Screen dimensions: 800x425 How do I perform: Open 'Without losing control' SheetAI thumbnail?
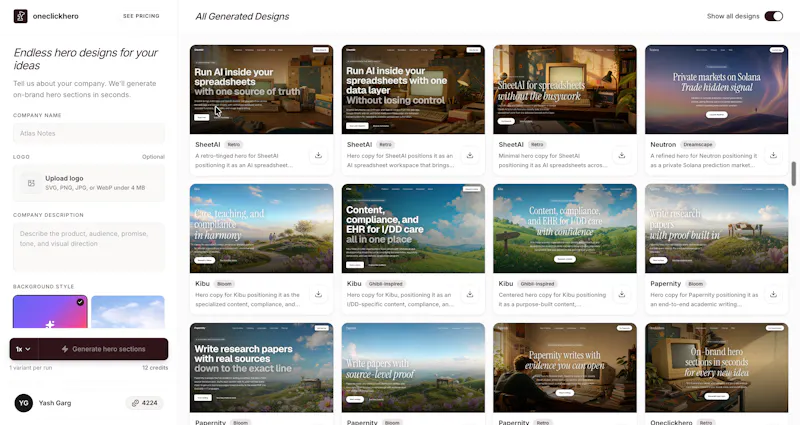point(413,89)
